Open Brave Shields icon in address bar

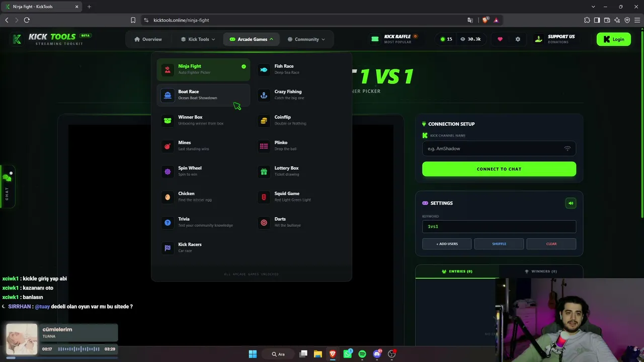point(485,20)
